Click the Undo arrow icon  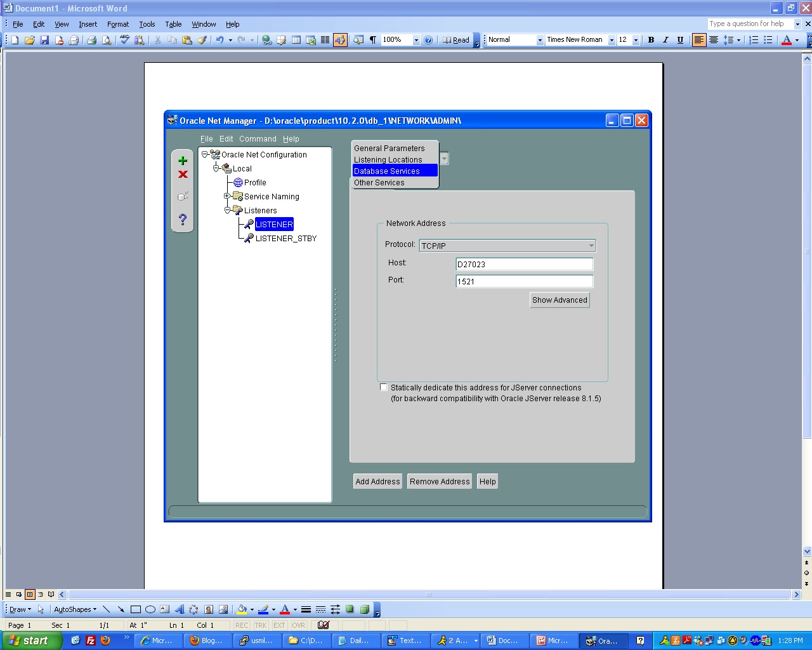219,40
